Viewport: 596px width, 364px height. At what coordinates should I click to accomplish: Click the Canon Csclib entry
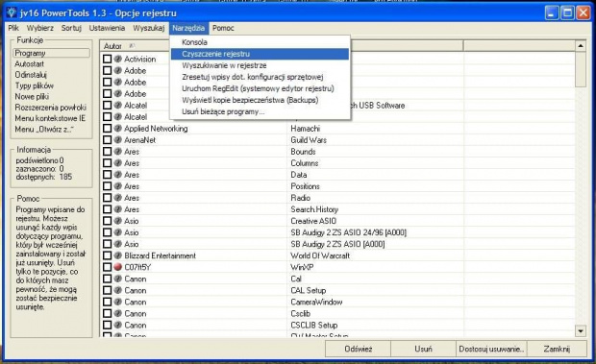tap(300, 313)
